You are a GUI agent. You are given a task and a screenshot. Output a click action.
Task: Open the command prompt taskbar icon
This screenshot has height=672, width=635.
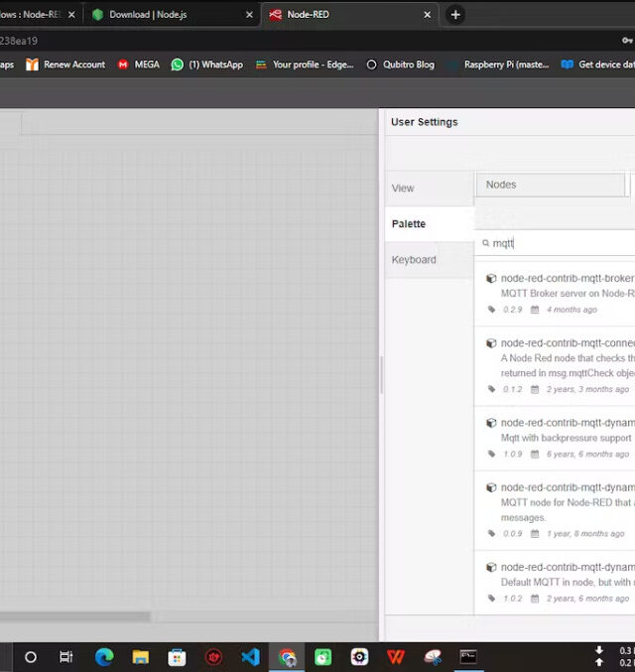tap(468, 657)
